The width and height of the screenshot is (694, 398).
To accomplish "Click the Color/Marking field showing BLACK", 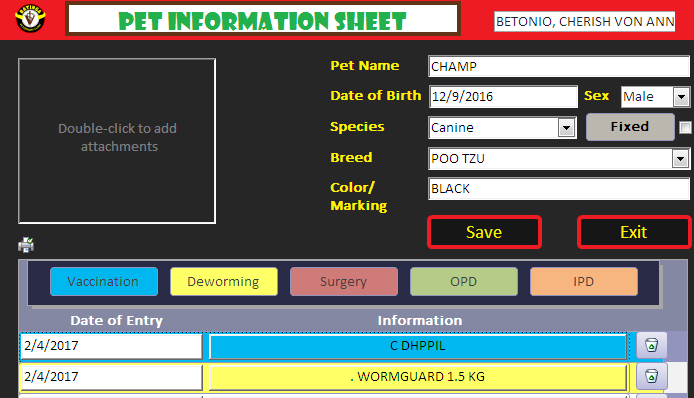I will click(559, 189).
